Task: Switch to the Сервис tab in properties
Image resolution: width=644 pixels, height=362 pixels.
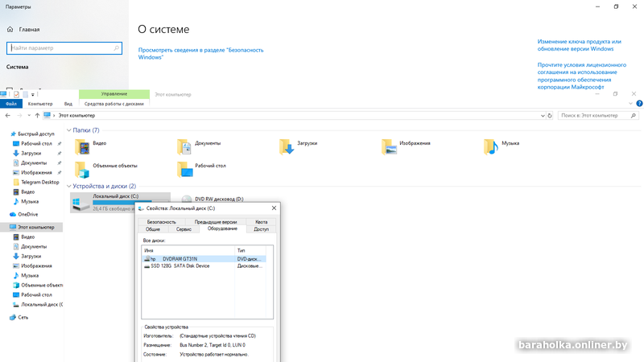Action: click(x=184, y=229)
